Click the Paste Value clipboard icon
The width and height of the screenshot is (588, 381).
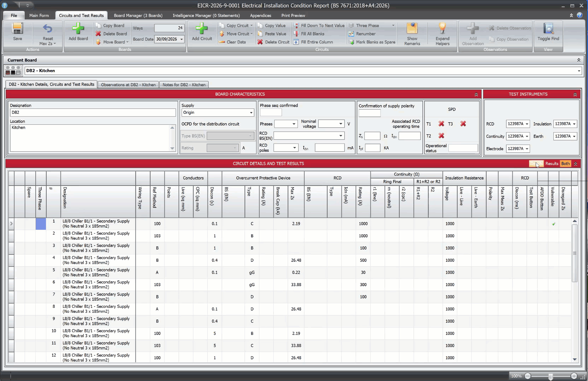[260, 34]
